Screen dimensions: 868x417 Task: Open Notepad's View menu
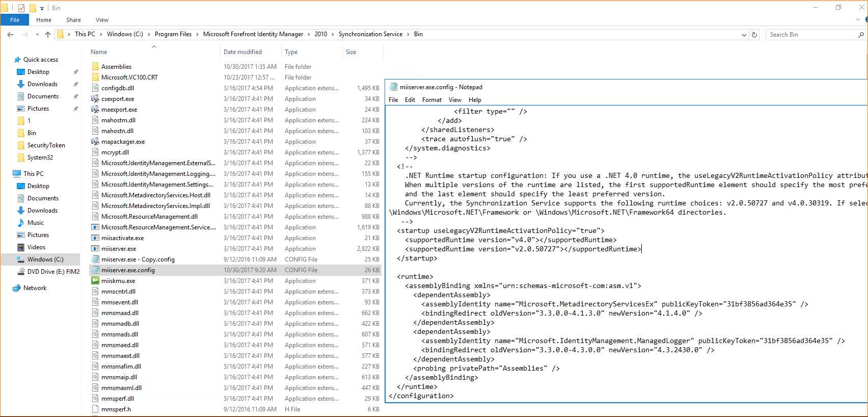point(455,100)
